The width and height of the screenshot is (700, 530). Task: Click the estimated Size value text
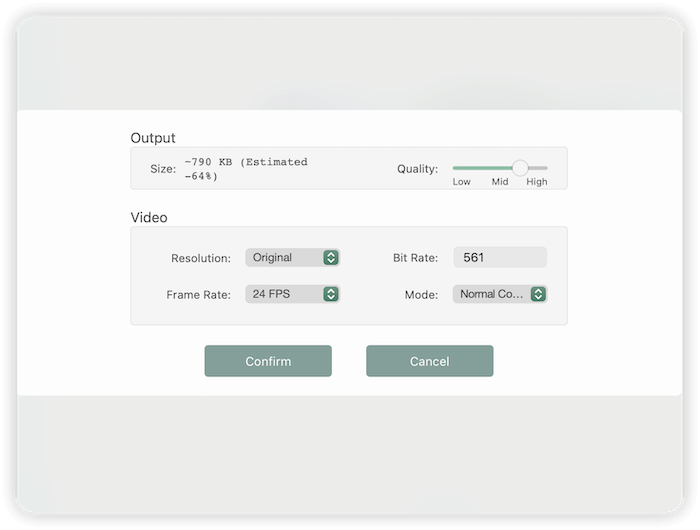pos(246,169)
